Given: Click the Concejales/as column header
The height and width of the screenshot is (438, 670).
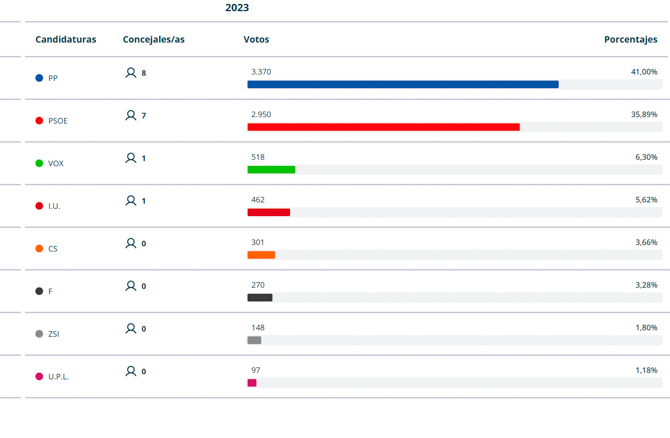Looking at the screenshot, I should tap(153, 40).
